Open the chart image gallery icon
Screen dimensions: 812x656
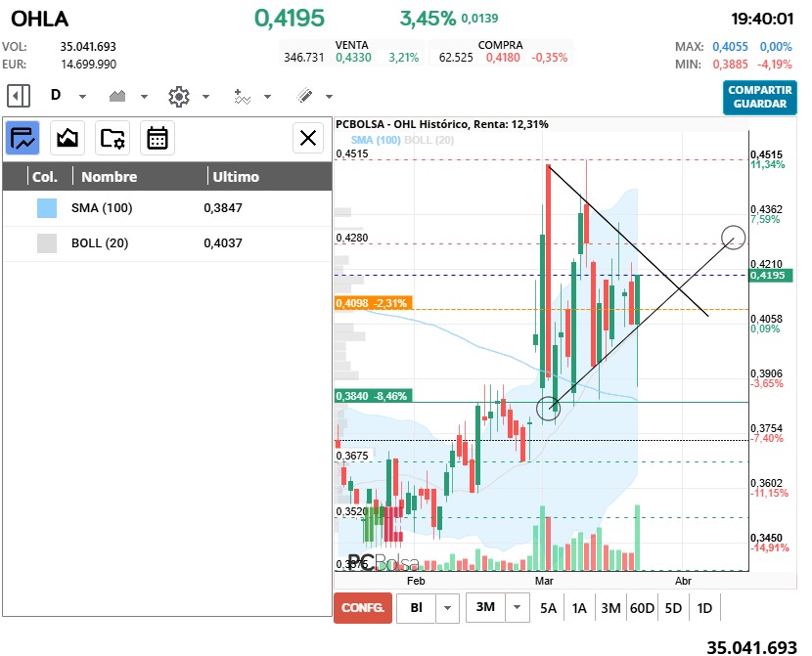click(x=68, y=138)
